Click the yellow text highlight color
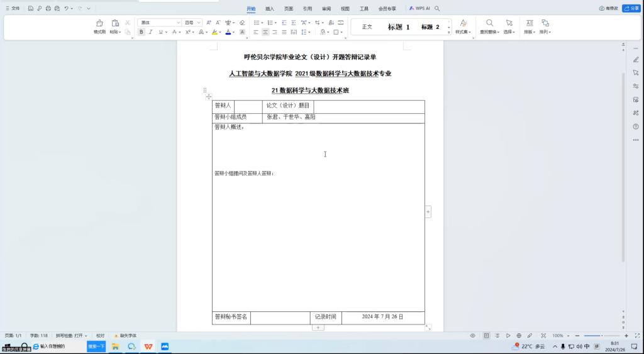Image resolution: width=644 pixels, height=354 pixels. pyautogui.click(x=214, y=32)
